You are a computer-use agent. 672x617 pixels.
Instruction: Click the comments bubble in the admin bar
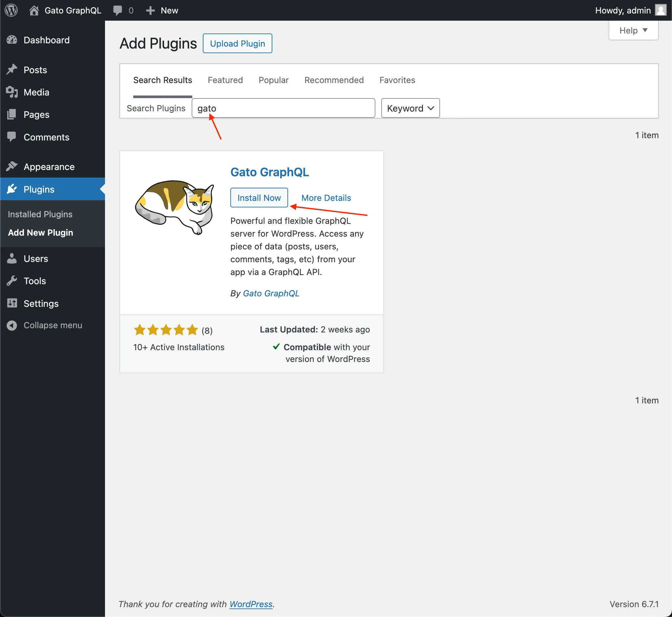click(x=117, y=10)
